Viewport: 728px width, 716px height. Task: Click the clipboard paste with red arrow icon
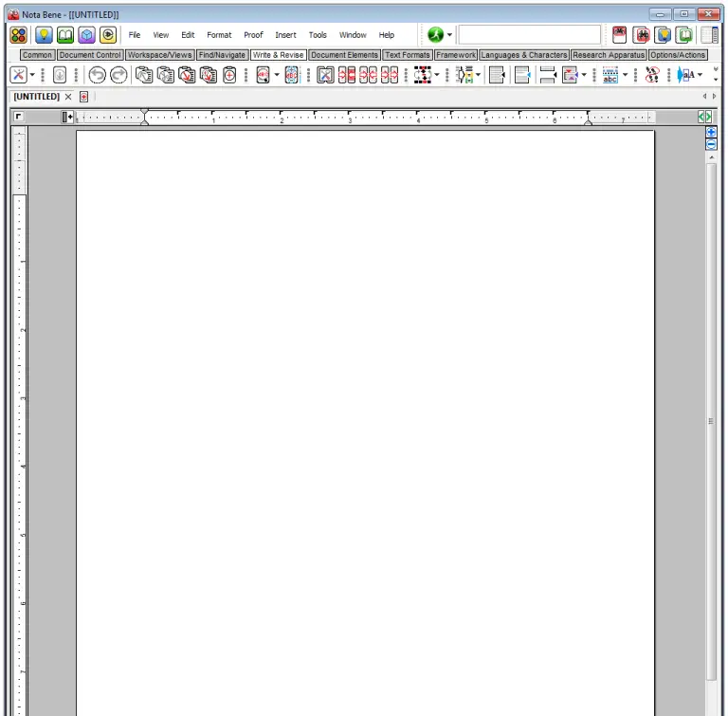click(x=187, y=74)
